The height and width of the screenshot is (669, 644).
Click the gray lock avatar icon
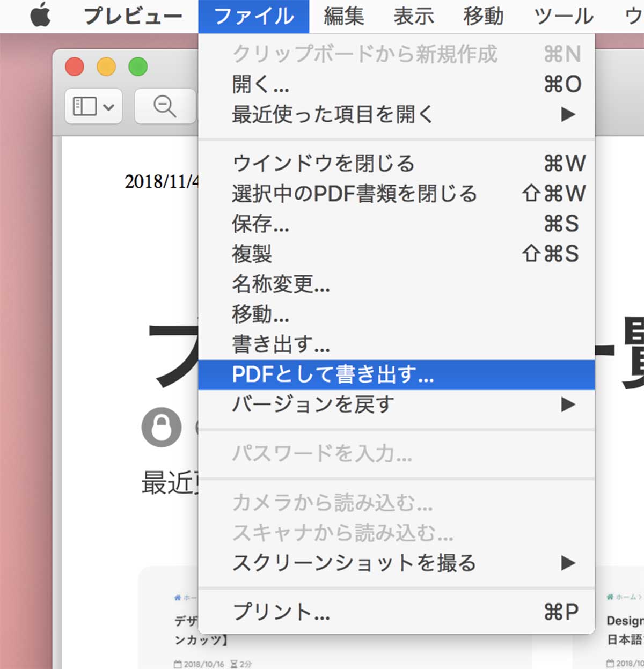[161, 428]
